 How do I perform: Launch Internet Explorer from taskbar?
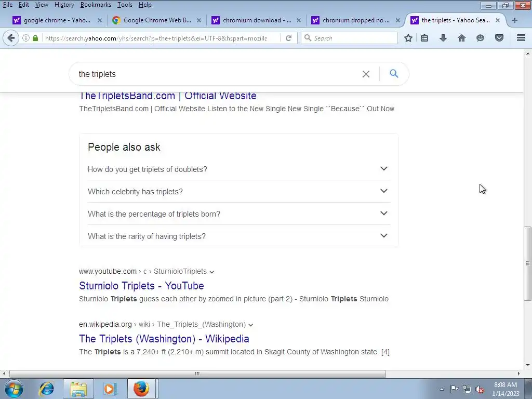tap(46, 389)
